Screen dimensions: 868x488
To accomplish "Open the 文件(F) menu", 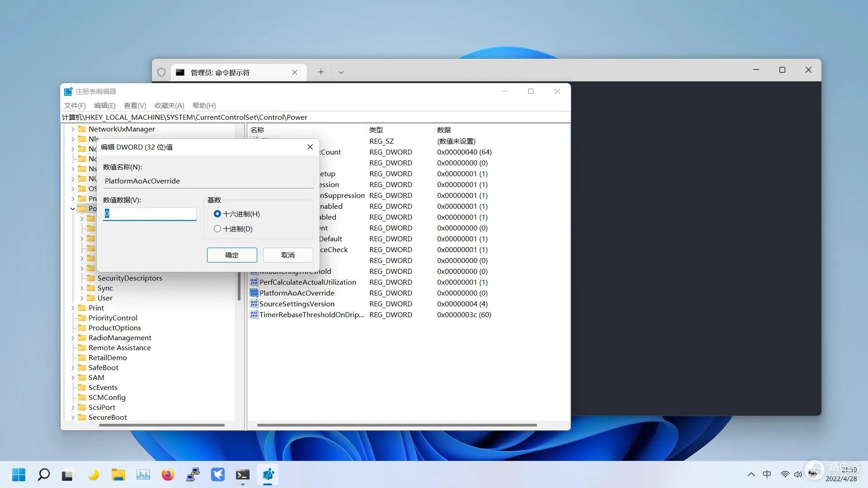I will point(75,105).
